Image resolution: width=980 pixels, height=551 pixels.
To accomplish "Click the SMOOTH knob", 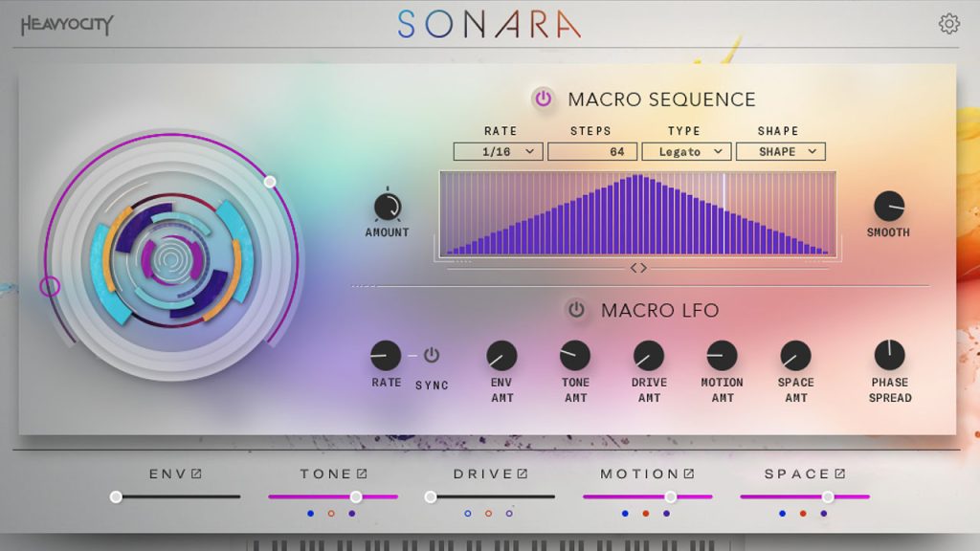I will (x=888, y=206).
